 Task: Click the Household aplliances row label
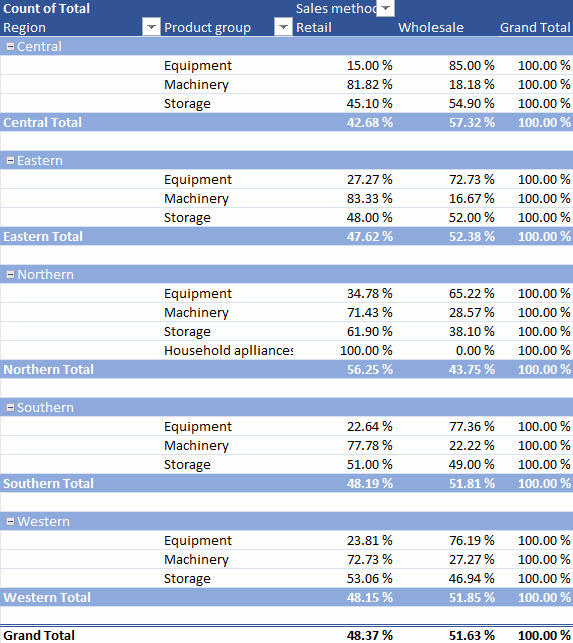click(x=228, y=351)
